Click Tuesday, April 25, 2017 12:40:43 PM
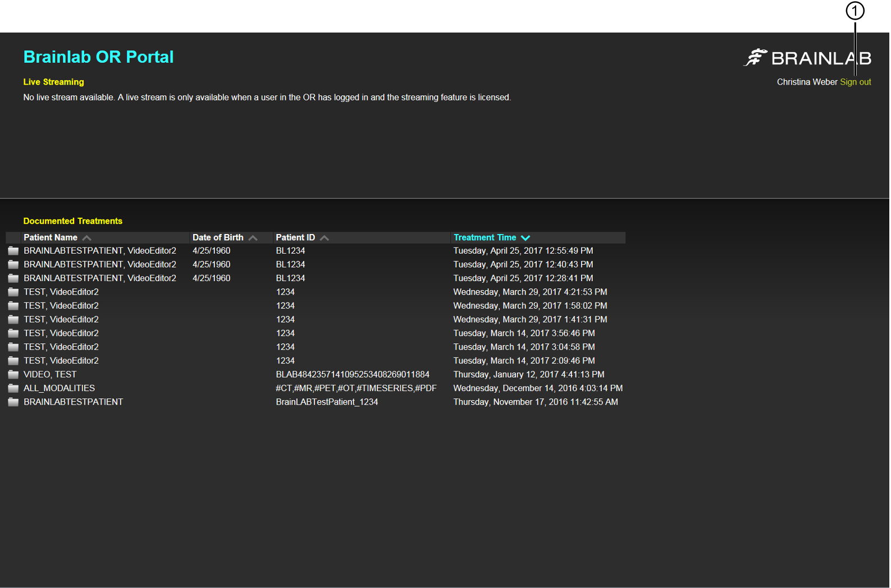 [x=523, y=264]
